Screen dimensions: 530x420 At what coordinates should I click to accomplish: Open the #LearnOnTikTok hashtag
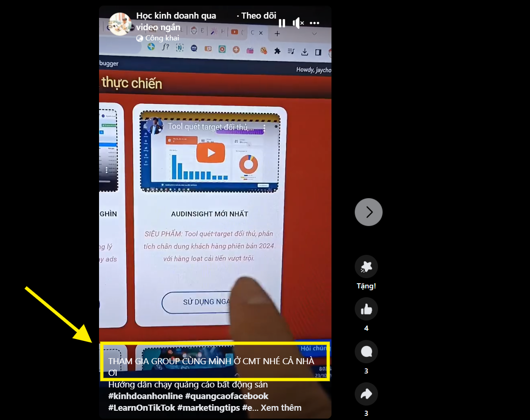click(142, 408)
